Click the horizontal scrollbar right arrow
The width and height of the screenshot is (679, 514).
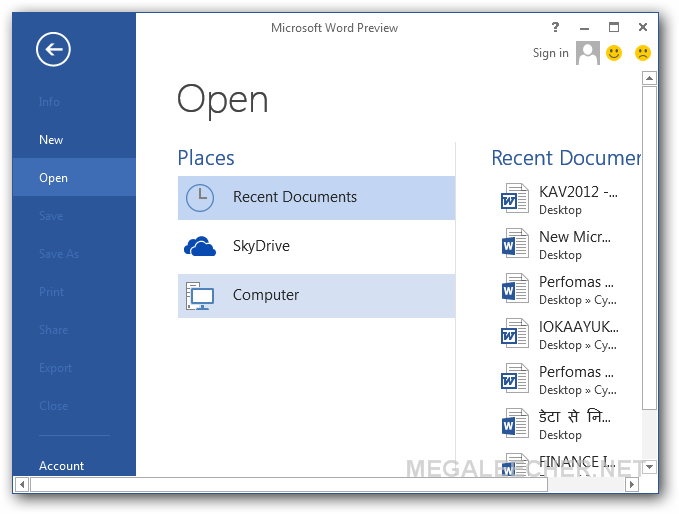click(x=632, y=484)
